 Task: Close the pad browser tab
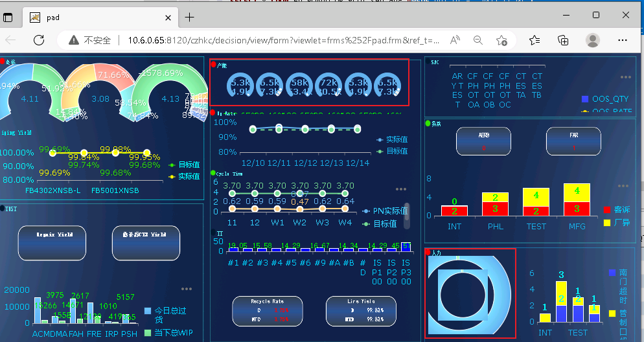tap(168, 17)
